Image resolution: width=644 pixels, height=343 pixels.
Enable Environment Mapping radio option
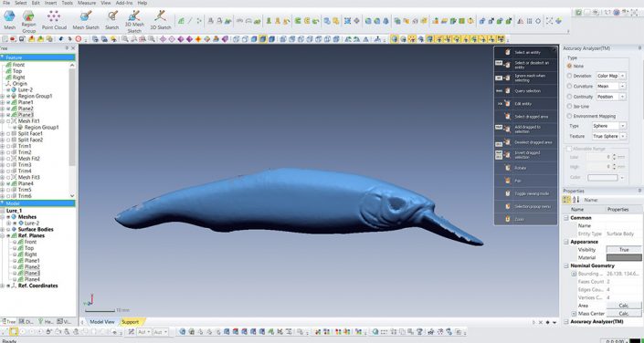[569, 116]
